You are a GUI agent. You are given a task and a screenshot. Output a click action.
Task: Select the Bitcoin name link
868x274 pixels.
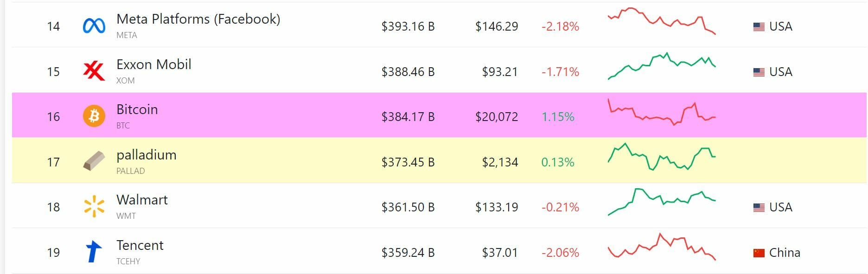tap(137, 109)
